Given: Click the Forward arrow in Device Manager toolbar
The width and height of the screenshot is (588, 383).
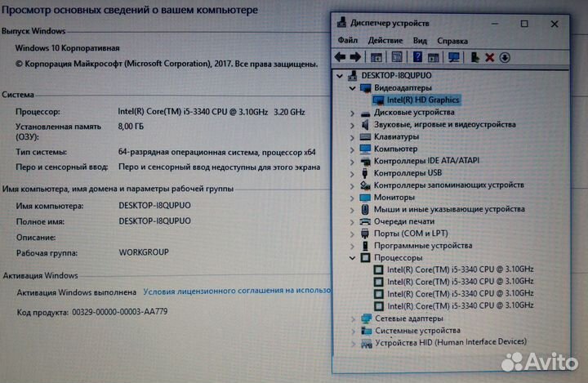Looking at the screenshot, I should [x=355, y=57].
